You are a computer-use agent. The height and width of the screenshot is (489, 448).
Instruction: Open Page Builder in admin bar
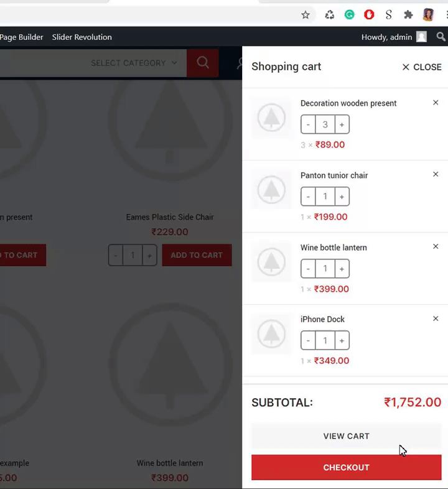click(22, 37)
